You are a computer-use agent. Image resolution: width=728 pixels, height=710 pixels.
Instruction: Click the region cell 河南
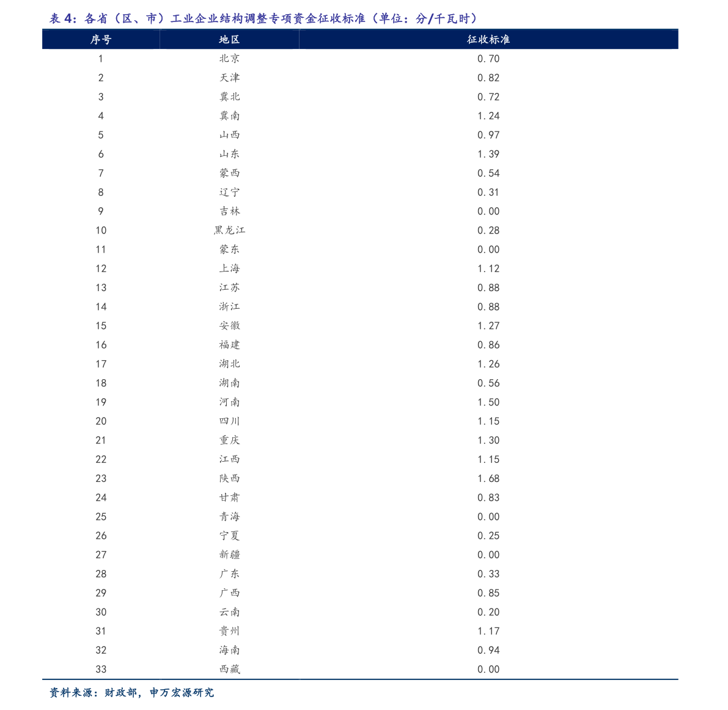pyautogui.click(x=229, y=402)
